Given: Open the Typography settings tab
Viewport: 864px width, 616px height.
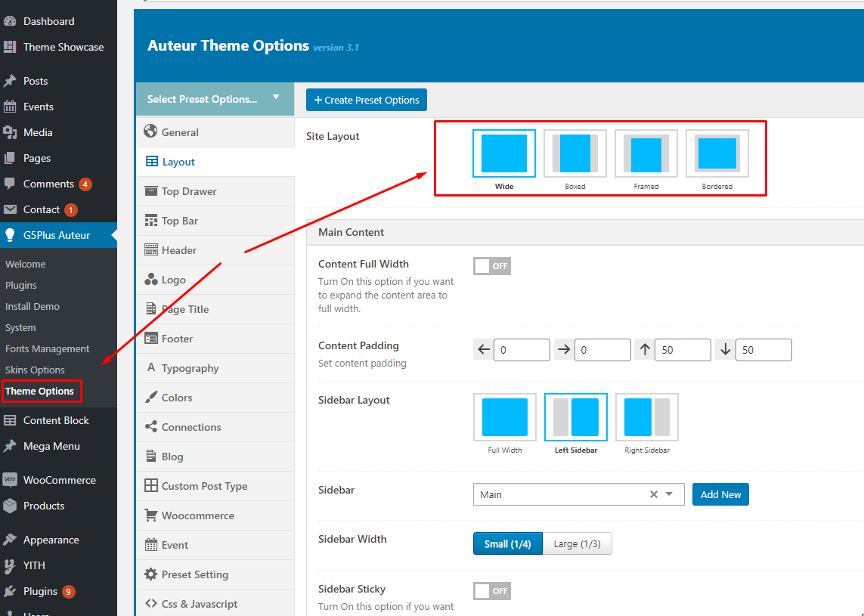Looking at the screenshot, I should pos(215,368).
